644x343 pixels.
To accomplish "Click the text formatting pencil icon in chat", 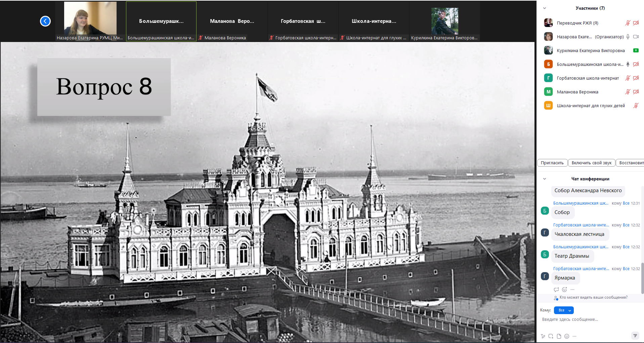I will (x=543, y=336).
